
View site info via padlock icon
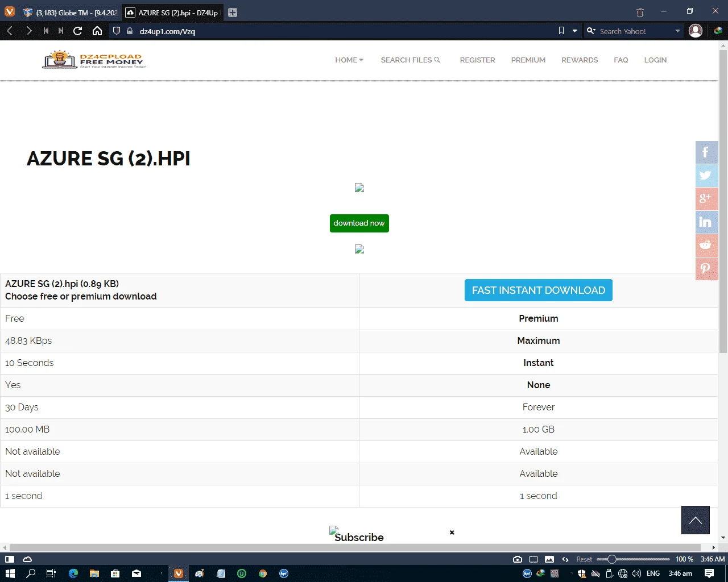coord(130,31)
